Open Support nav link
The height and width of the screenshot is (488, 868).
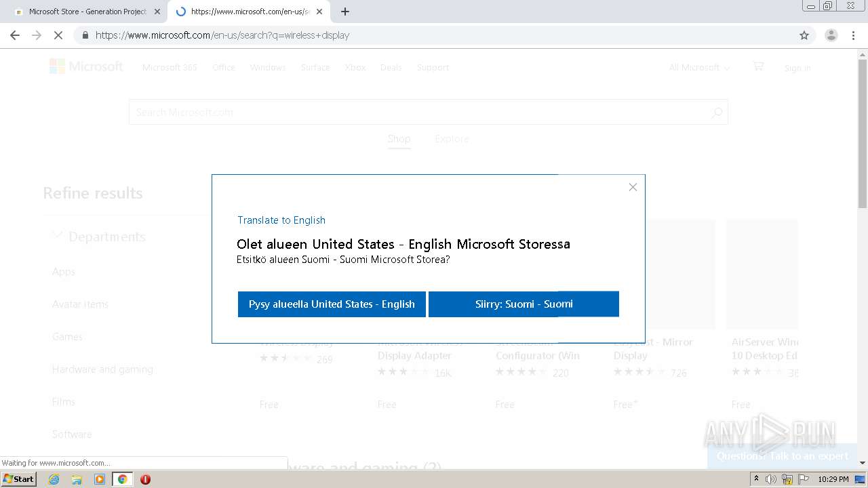pos(433,67)
